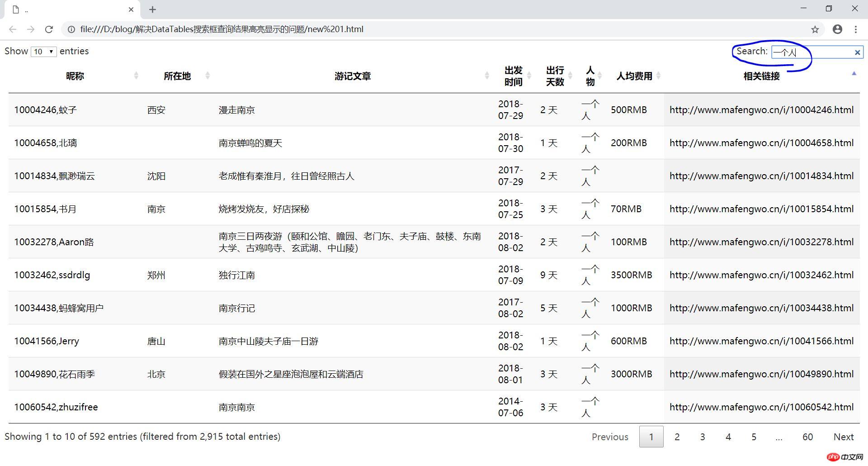
Task: Go to page 2 of results
Action: (677, 437)
